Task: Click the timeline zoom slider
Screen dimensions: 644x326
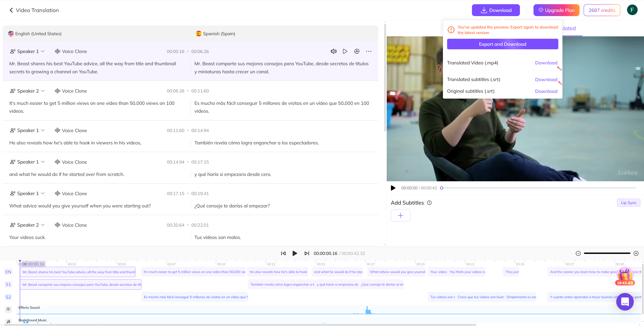Action: point(607,254)
